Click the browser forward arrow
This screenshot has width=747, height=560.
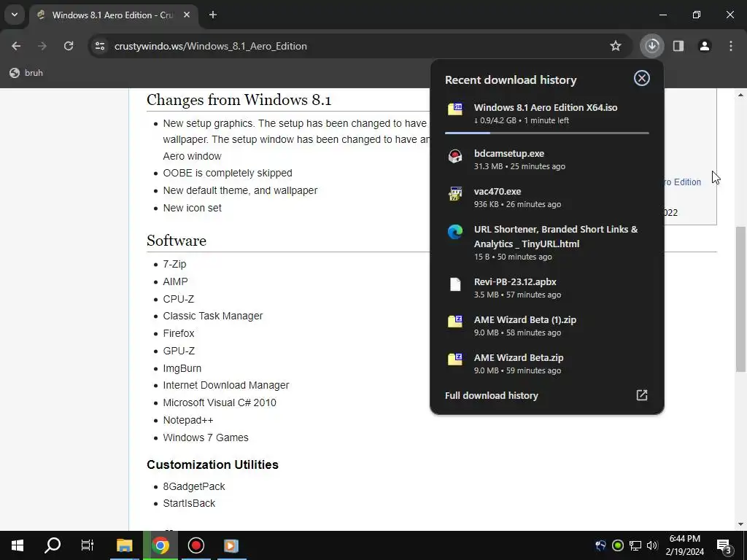pyautogui.click(x=42, y=46)
